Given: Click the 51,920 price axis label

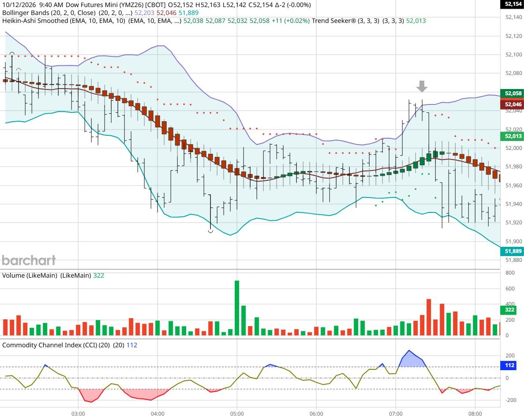Looking at the screenshot, I should click(x=514, y=223).
